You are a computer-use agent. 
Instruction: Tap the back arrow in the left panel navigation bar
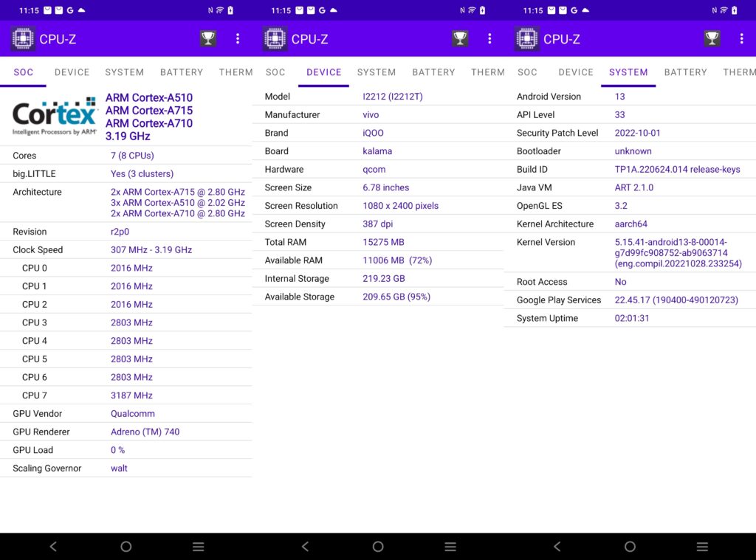(53, 546)
